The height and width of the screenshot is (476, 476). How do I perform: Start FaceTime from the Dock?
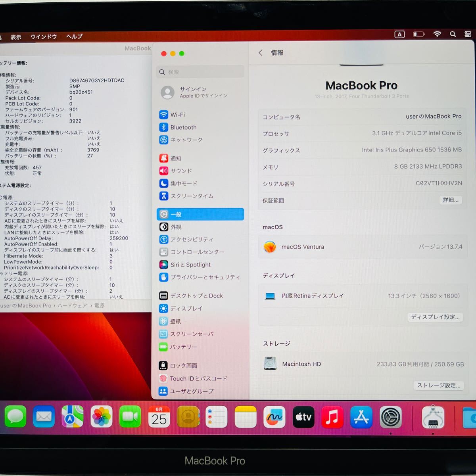click(130, 417)
